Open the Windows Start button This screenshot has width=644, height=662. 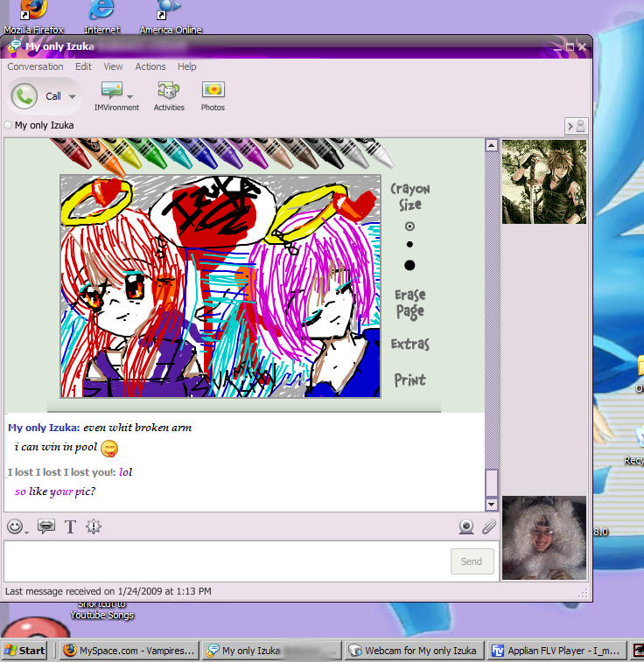pyautogui.click(x=24, y=651)
